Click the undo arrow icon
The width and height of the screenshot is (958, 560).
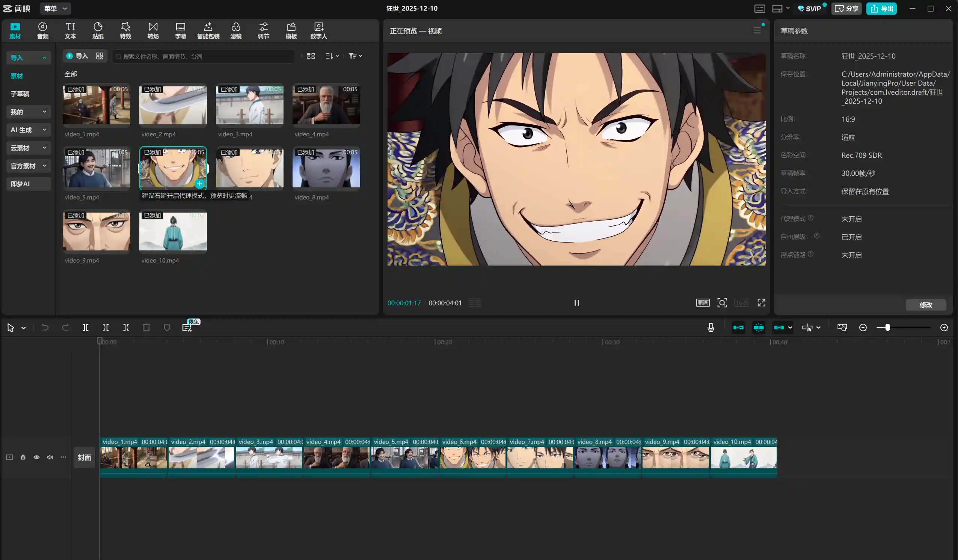[45, 328]
